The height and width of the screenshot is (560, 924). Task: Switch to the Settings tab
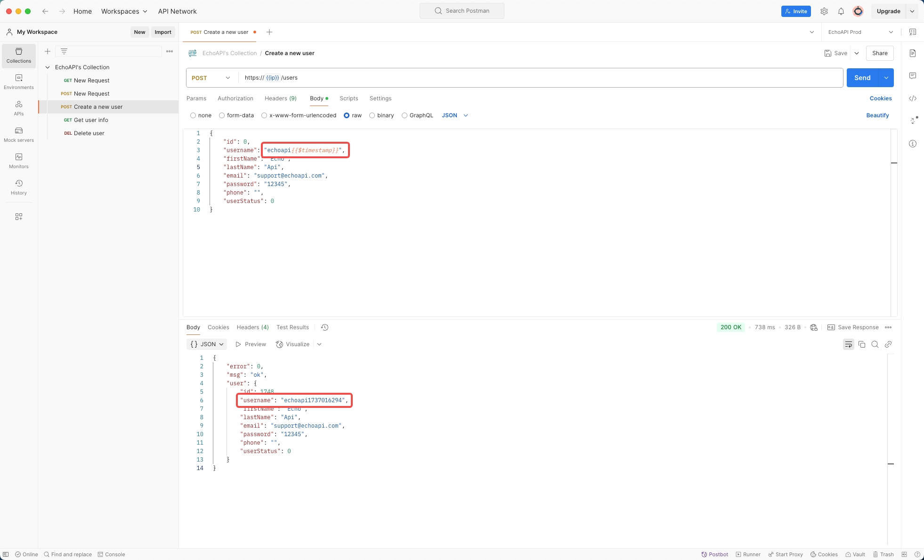381,98
